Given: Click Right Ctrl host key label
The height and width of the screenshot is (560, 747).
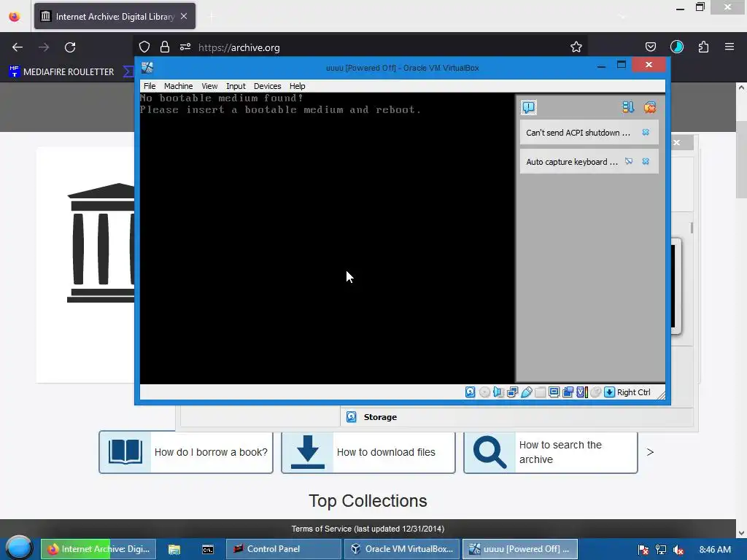Looking at the screenshot, I should tap(634, 392).
